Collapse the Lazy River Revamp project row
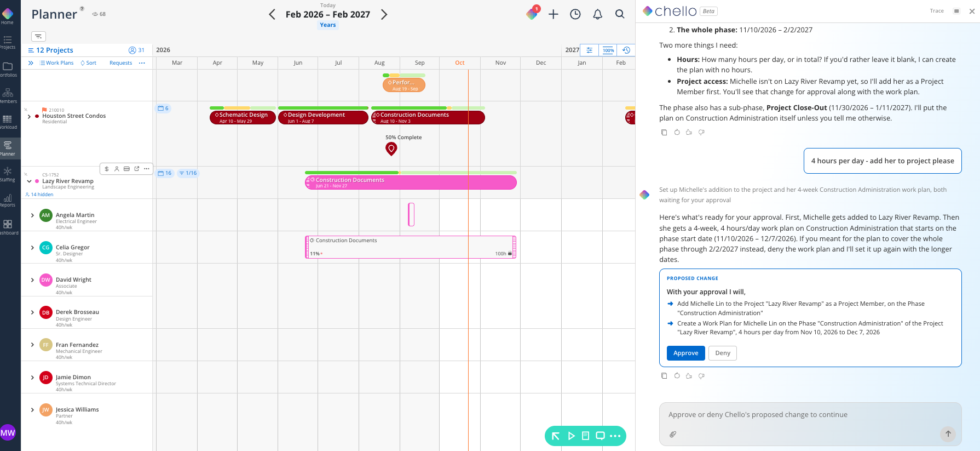This screenshot has height=451, width=980. (29, 181)
